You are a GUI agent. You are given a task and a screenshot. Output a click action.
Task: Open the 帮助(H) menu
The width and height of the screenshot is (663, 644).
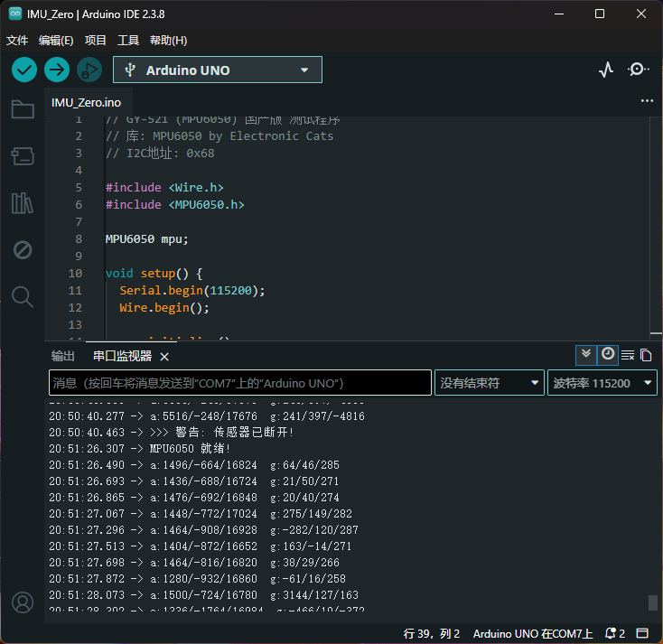point(168,41)
